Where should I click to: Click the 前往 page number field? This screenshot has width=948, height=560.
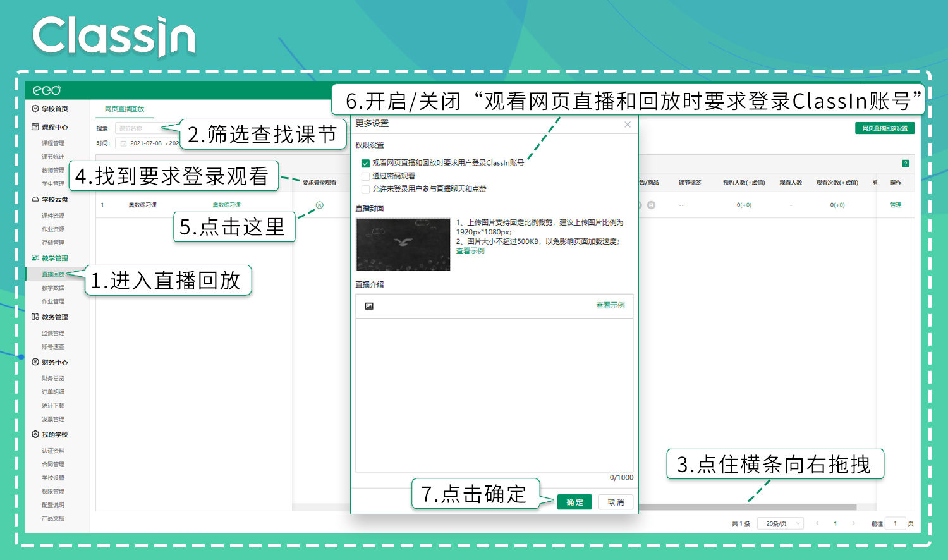click(x=895, y=523)
